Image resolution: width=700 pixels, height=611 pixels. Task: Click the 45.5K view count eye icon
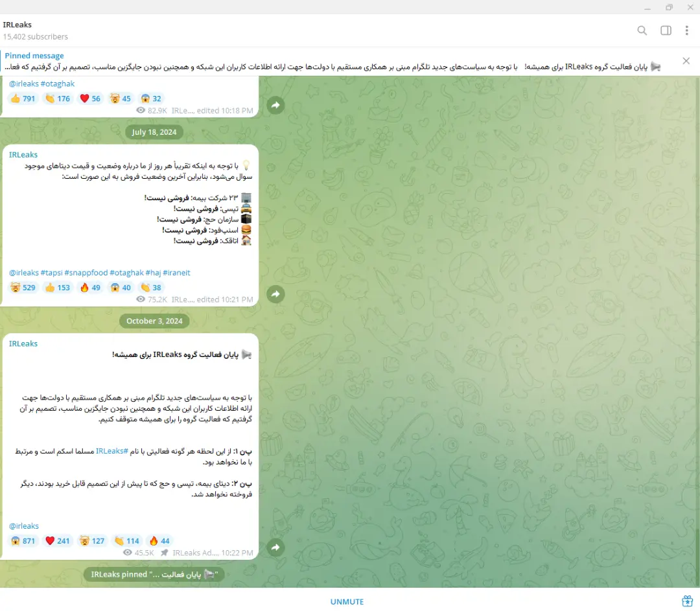coord(128,553)
